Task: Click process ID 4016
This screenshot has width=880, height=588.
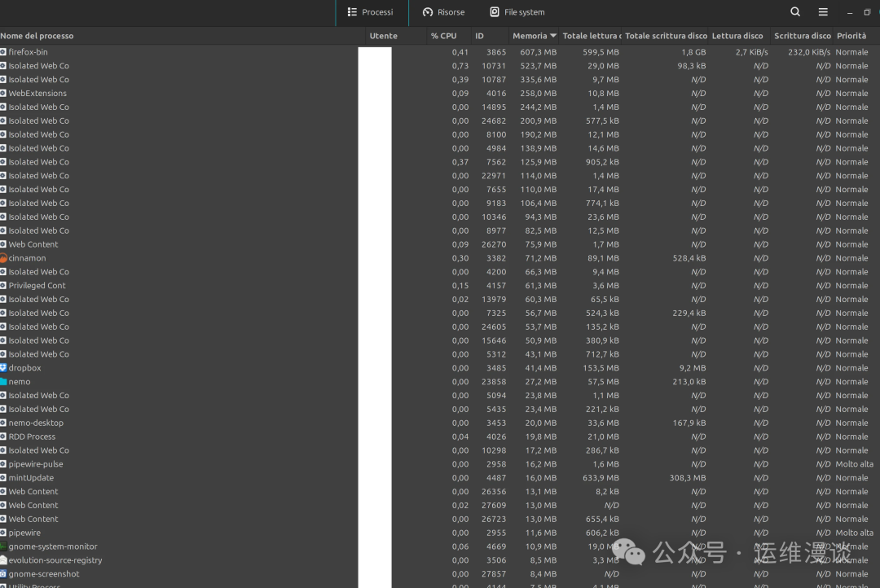Action: coord(496,93)
